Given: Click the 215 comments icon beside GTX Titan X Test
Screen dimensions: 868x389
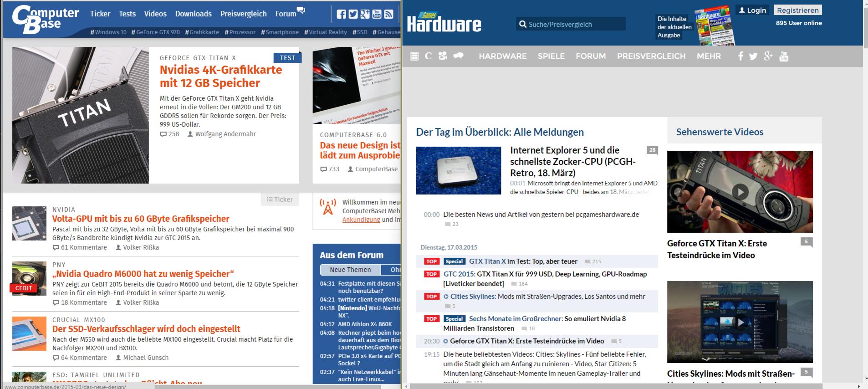Looking at the screenshot, I should pos(587,261).
